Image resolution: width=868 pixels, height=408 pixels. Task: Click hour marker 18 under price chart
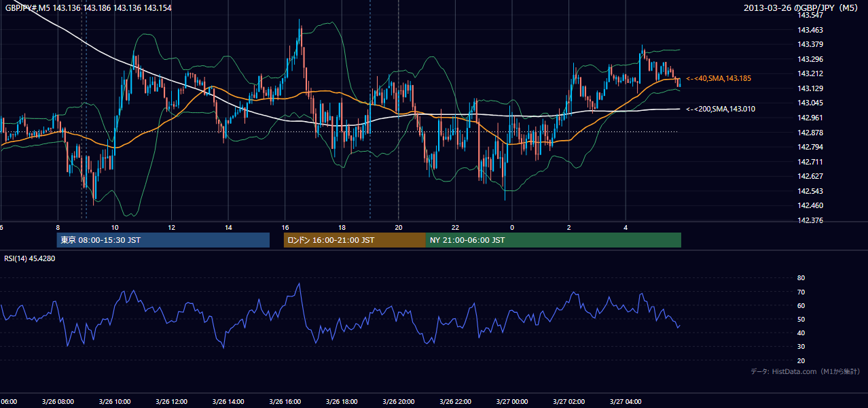click(342, 228)
